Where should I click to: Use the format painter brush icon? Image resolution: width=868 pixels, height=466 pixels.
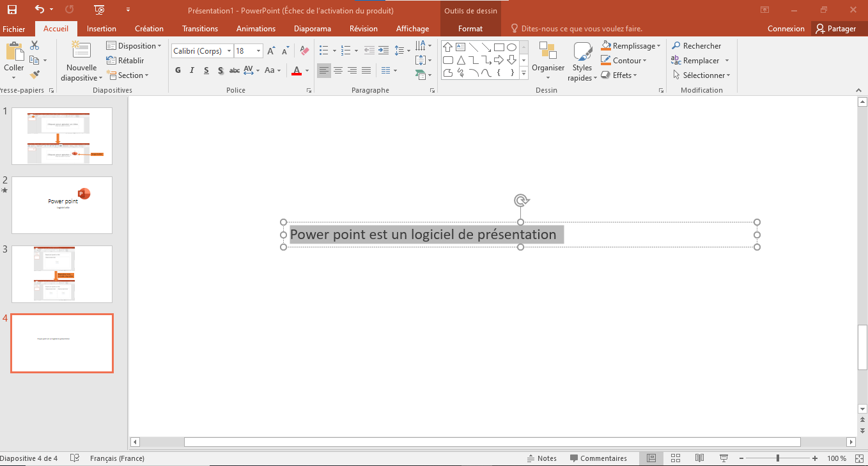(x=35, y=75)
